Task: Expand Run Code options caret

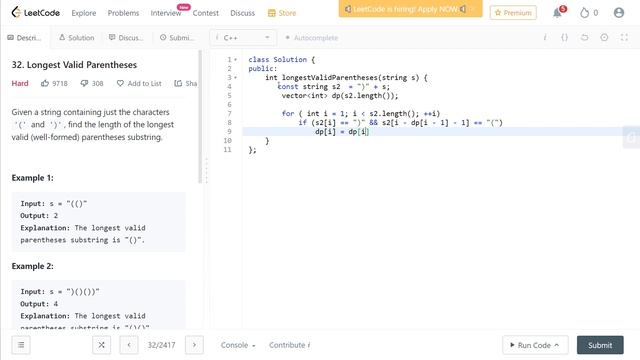Action: (x=557, y=345)
